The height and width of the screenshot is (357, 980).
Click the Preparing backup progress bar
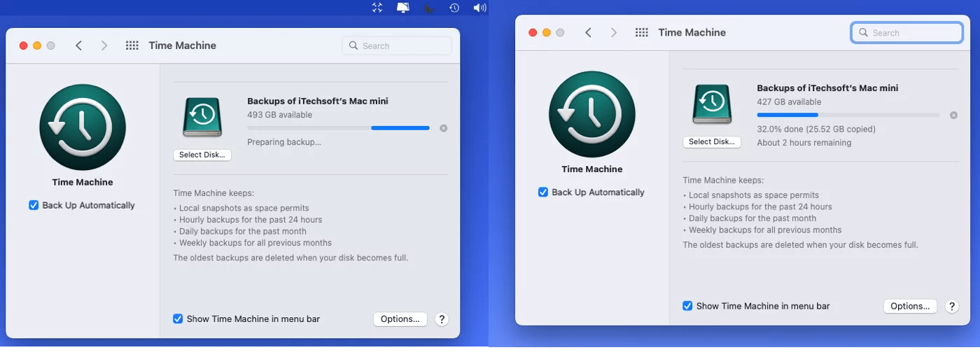(x=339, y=128)
